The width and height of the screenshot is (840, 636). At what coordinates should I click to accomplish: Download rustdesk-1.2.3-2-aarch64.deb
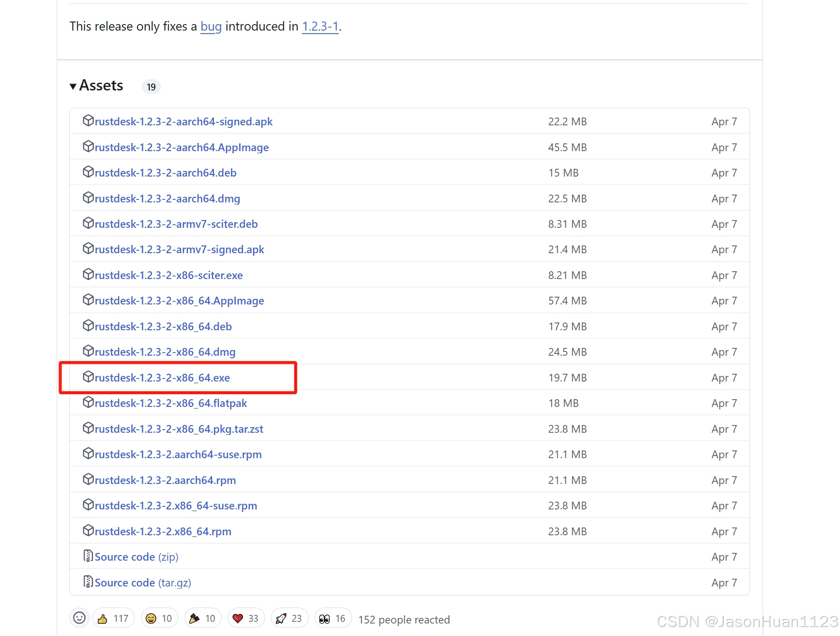pos(166,173)
